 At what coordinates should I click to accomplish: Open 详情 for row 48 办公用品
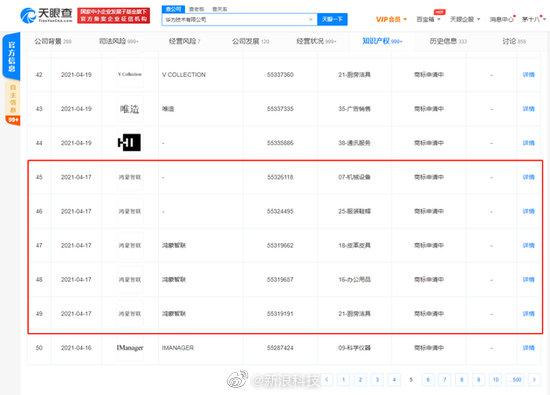[529, 280]
